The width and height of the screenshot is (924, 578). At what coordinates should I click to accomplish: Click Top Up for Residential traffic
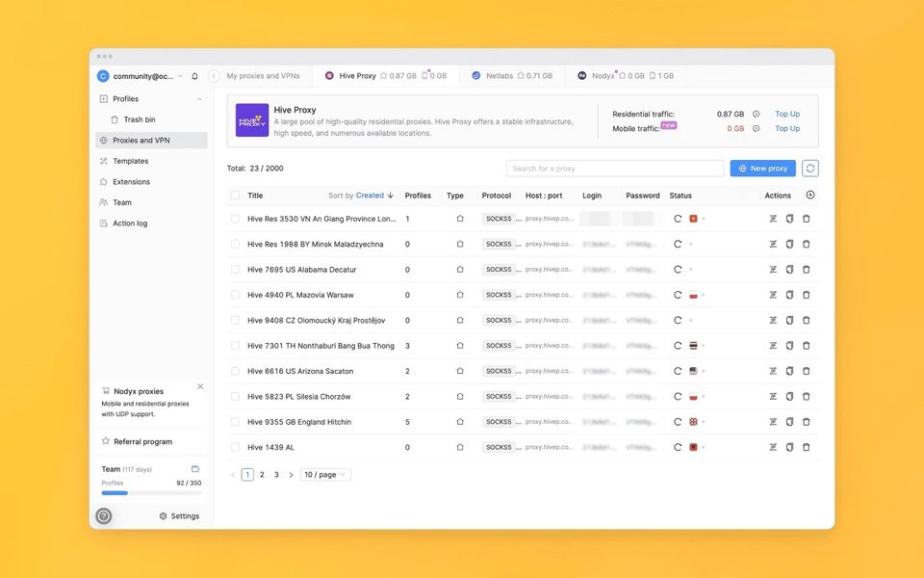point(787,114)
